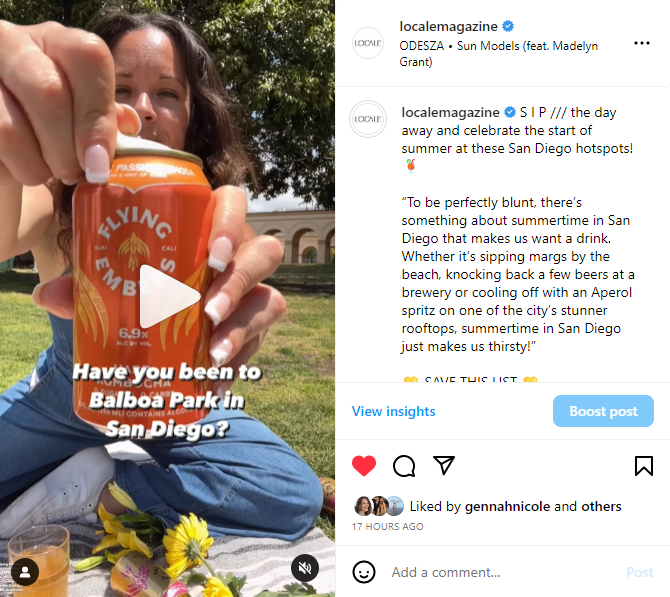Screen dimensions: 670x597
Task: Open the emoji picker
Action: [x=364, y=572]
